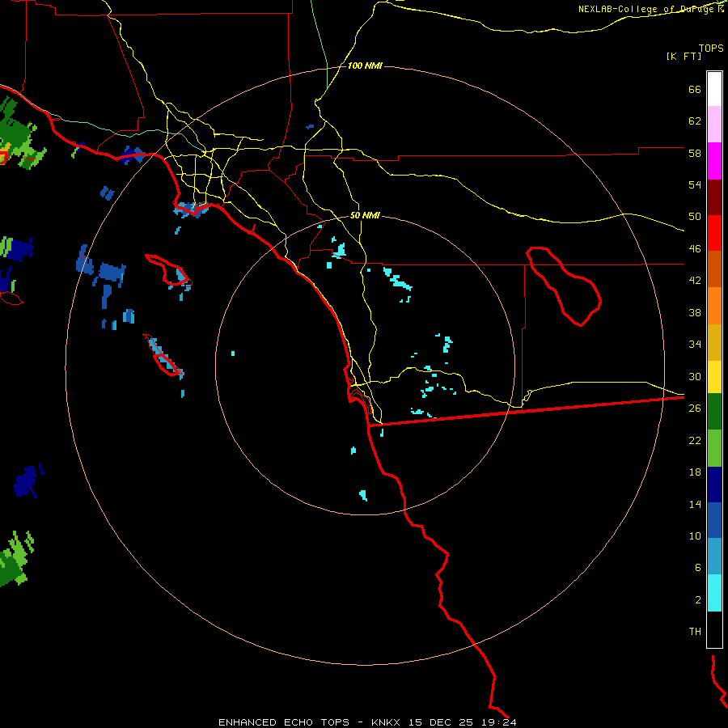Click the 15 DEC 25 date in caption

point(441,722)
